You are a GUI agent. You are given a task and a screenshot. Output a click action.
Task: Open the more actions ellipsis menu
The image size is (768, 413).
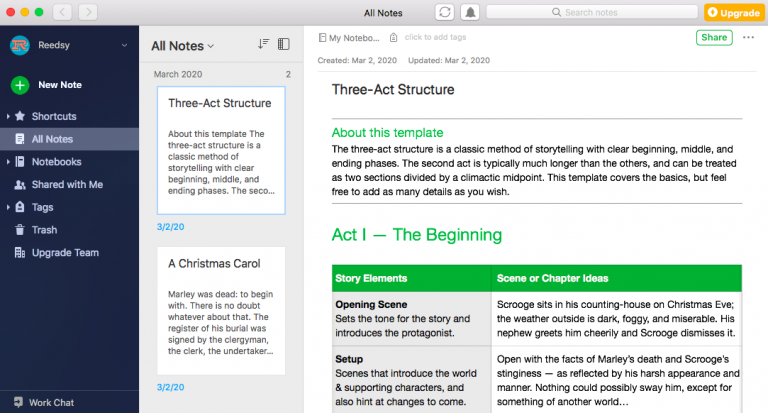(748, 37)
